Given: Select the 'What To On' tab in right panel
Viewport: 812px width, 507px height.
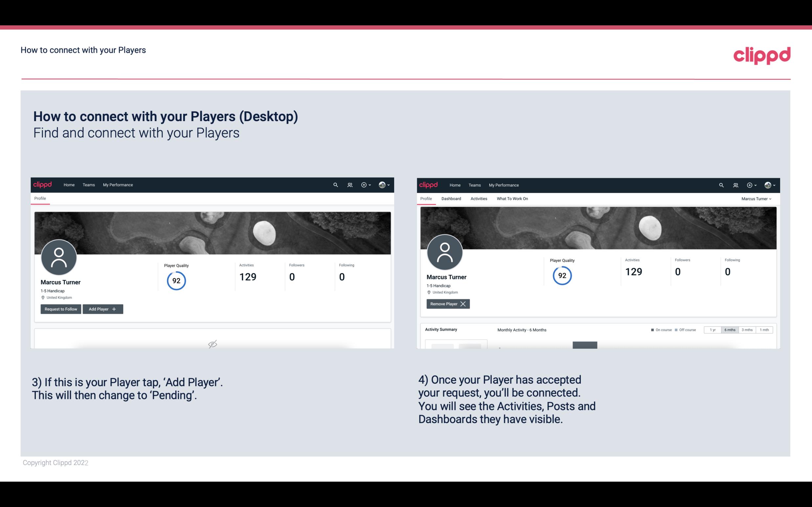Looking at the screenshot, I should 512,199.
